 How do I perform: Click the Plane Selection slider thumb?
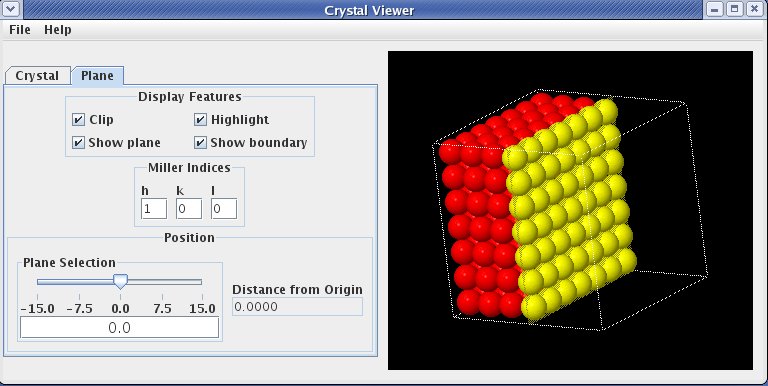tap(120, 281)
